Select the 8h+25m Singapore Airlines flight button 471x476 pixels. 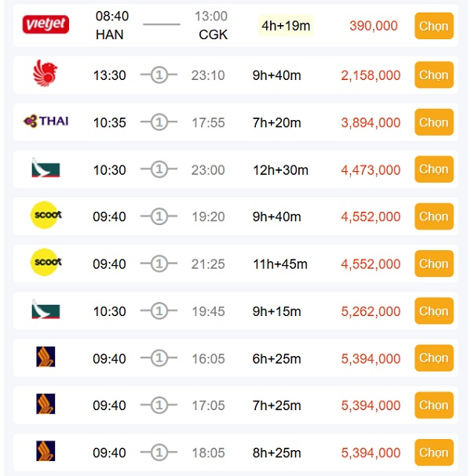(x=433, y=452)
